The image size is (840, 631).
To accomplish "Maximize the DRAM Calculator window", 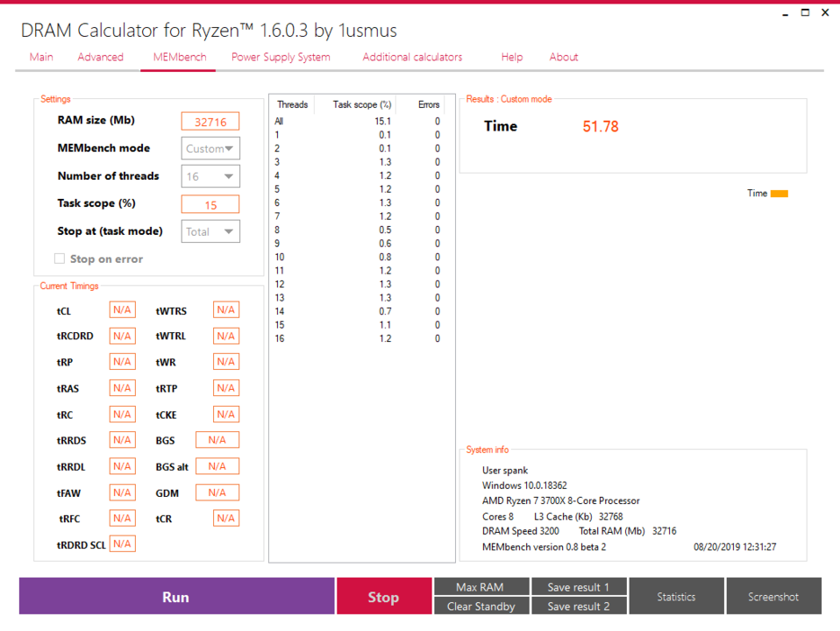I will (805, 12).
